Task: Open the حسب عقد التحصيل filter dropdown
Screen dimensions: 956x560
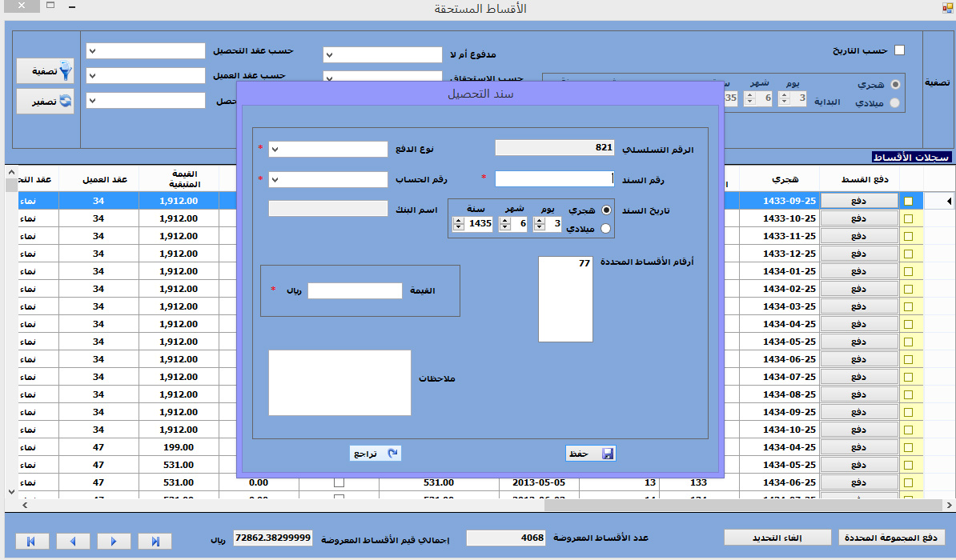Action: click(x=146, y=50)
